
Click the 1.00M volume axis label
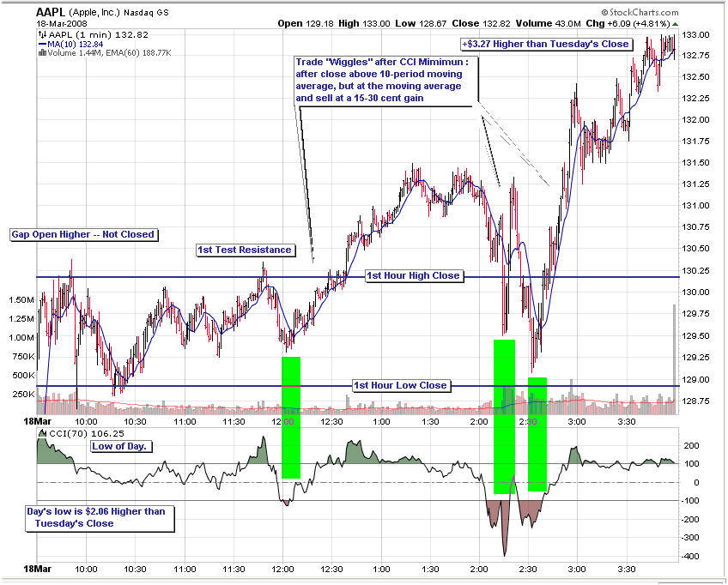click(x=21, y=338)
